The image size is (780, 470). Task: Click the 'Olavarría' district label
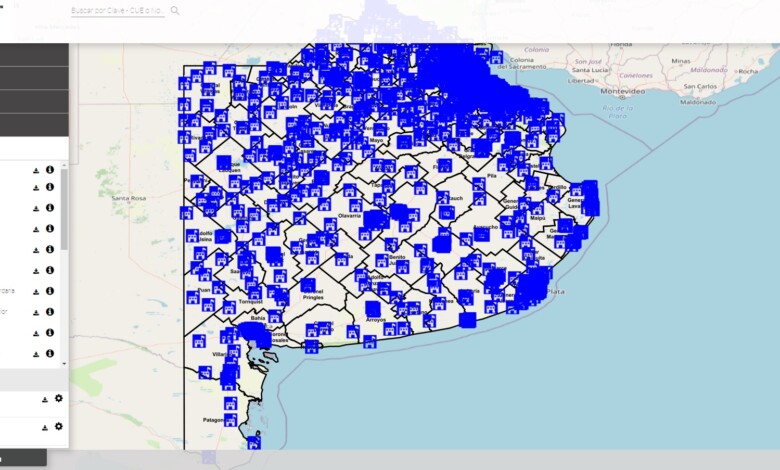(x=349, y=216)
